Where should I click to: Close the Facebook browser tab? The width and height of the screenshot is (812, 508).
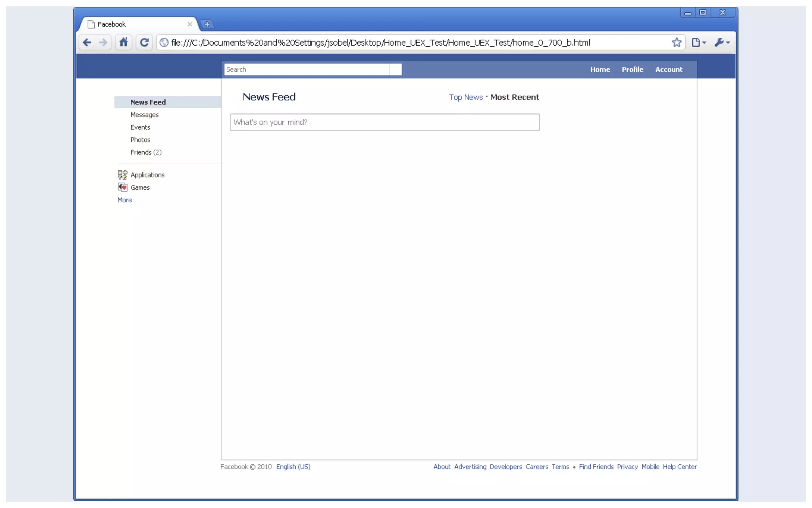pos(190,24)
